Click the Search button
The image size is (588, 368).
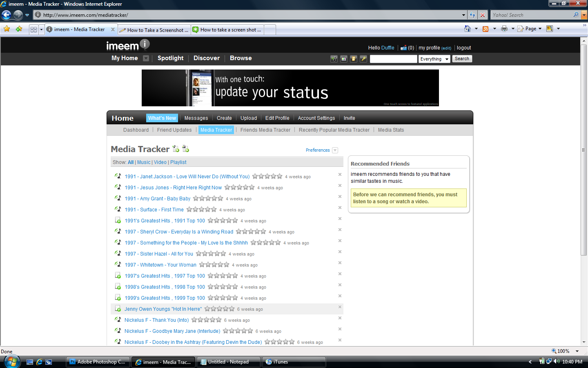click(x=462, y=59)
